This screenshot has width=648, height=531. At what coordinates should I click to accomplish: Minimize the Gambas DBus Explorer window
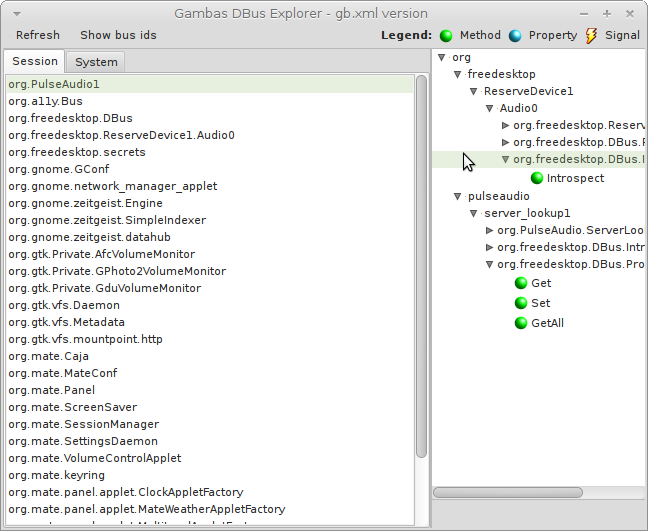[x=584, y=14]
